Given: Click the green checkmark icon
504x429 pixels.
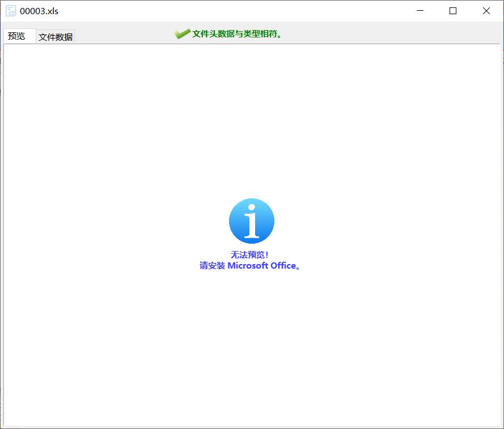Looking at the screenshot, I should coord(182,34).
